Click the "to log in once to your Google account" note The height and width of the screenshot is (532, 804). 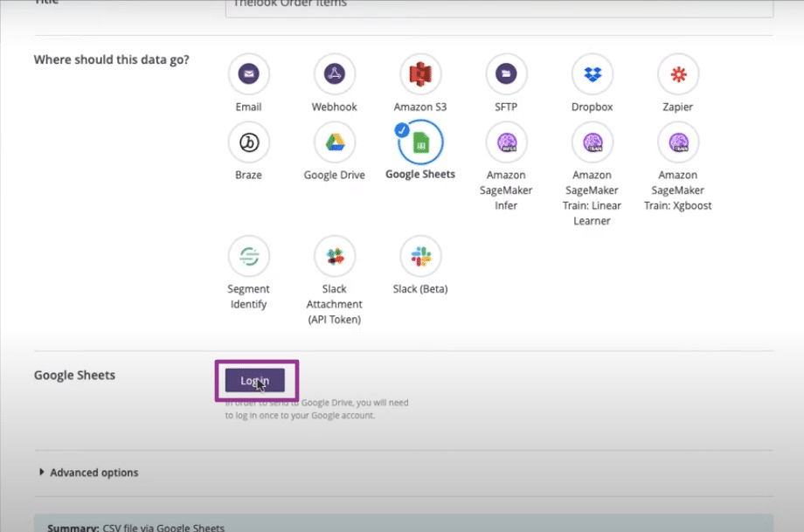pos(300,415)
